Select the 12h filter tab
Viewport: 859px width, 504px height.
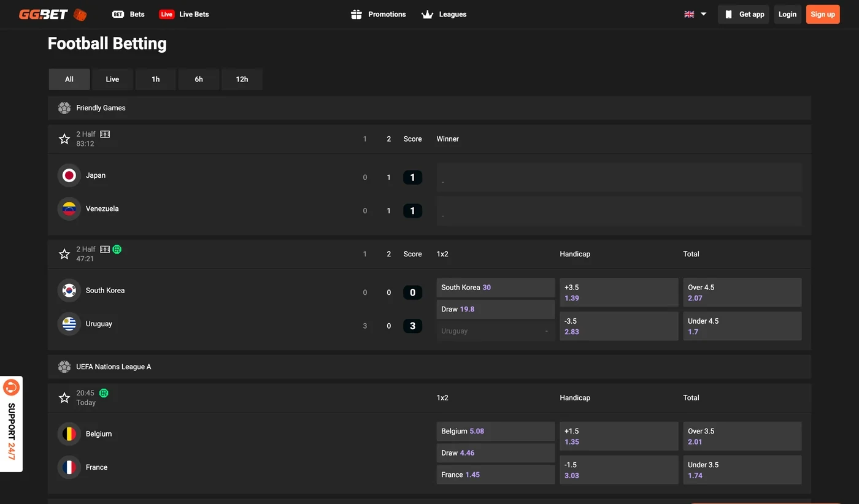242,79
